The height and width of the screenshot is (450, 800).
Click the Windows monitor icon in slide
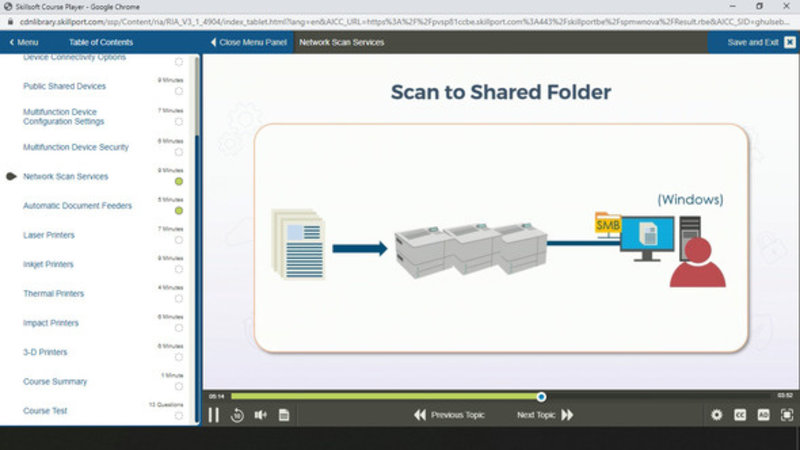pyautogui.click(x=647, y=238)
